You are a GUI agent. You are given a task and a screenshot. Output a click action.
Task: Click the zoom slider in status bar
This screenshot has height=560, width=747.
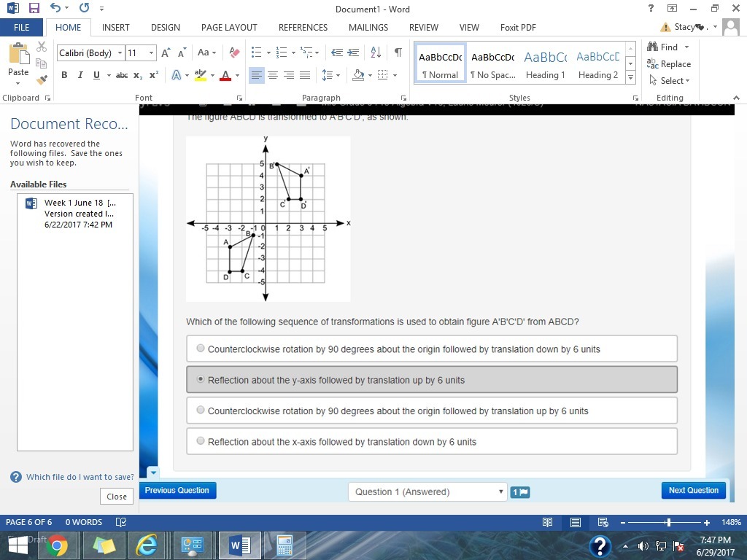668,523
